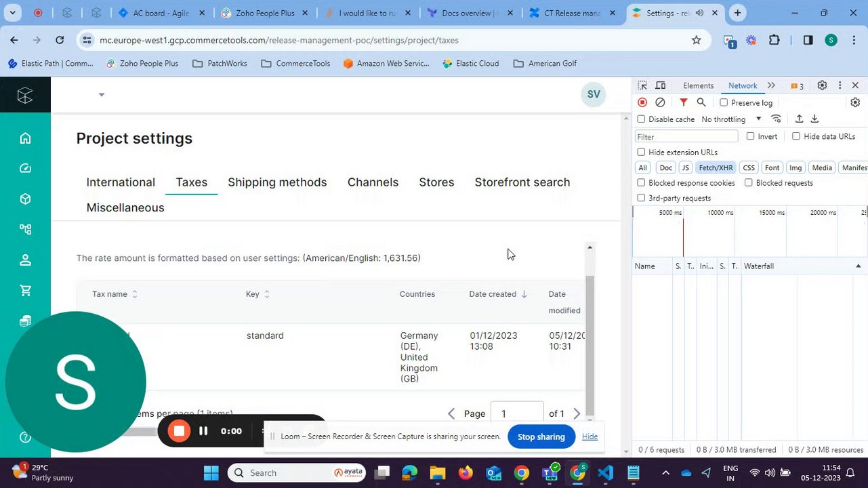
Task: Click the Hide link in sharing bar
Action: (590, 436)
